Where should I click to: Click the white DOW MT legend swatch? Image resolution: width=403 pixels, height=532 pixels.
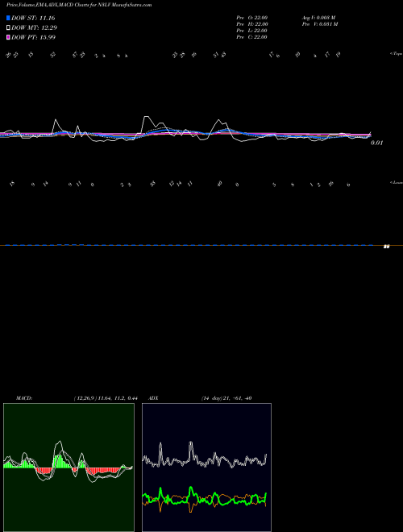pyautogui.click(x=8, y=28)
